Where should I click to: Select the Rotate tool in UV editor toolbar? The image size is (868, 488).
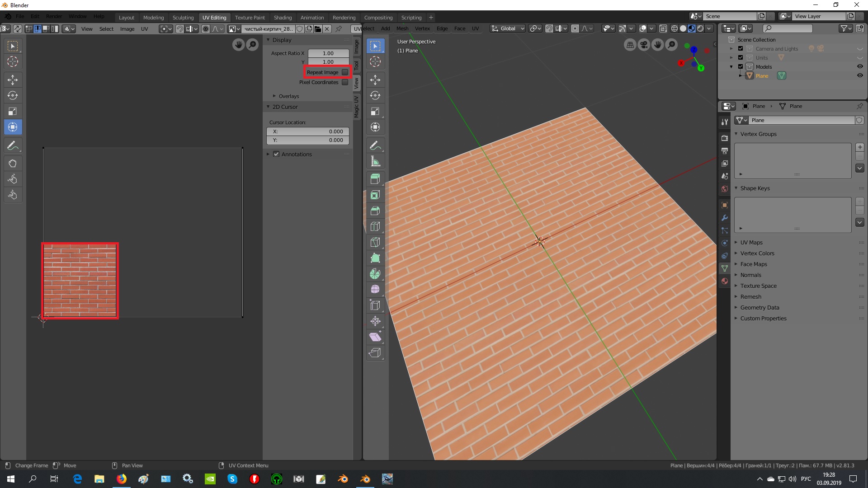13,95
